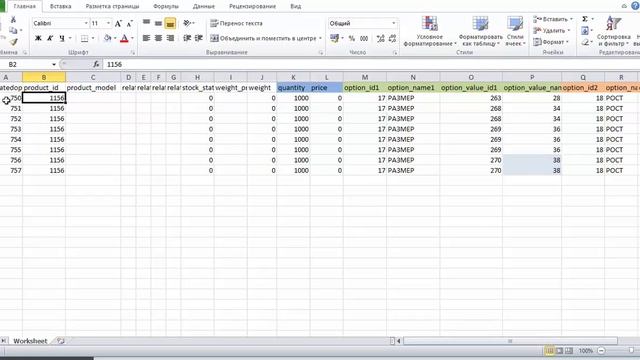Open Сортировка и фильтр dropdown
Viewport: 640px width, 360px height.
click(x=613, y=31)
